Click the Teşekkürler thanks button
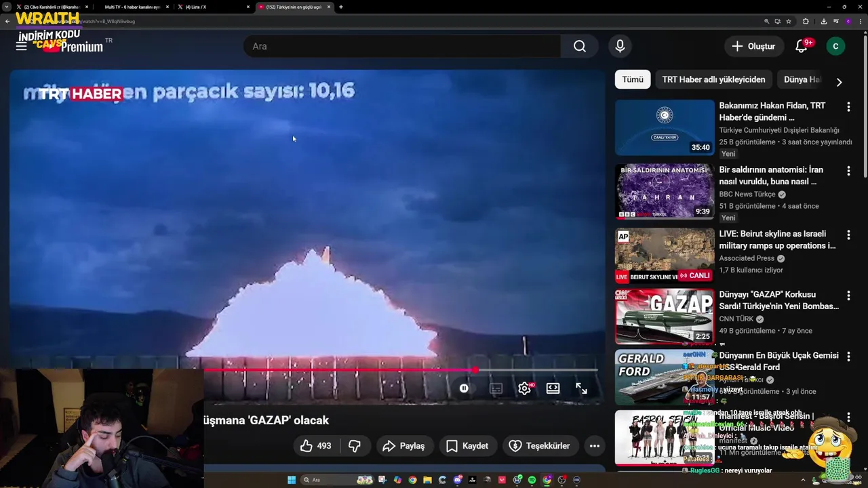The width and height of the screenshot is (868, 488). click(x=539, y=445)
